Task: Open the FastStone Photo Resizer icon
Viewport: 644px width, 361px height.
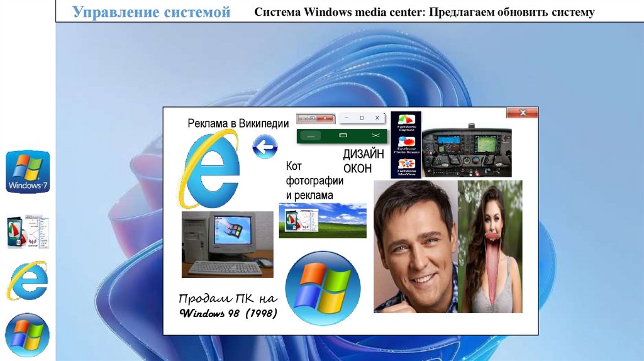Action: pos(406,145)
